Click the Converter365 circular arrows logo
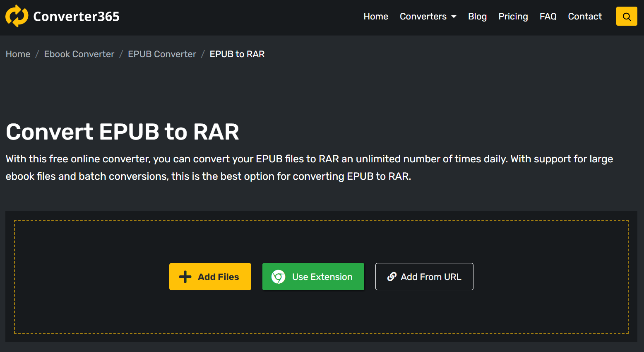The width and height of the screenshot is (644, 352). [x=17, y=16]
